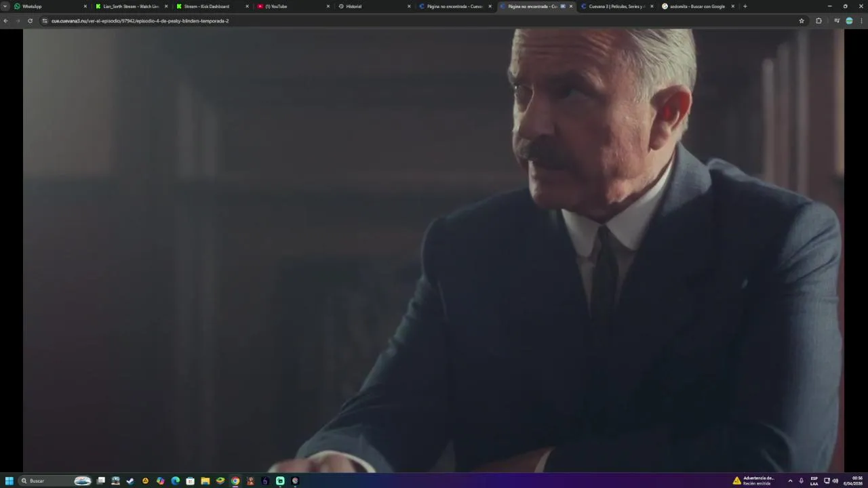868x488 pixels.
Task: Open the first Página no encontrada tab
Action: pos(454,6)
